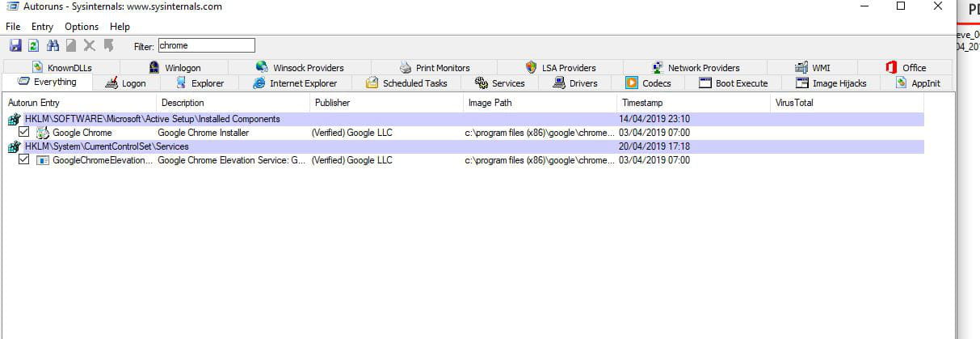The width and height of the screenshot is (980, 339).
Task: Select the Everything tab
Action: pyautogui.click(x=47, y=83)
